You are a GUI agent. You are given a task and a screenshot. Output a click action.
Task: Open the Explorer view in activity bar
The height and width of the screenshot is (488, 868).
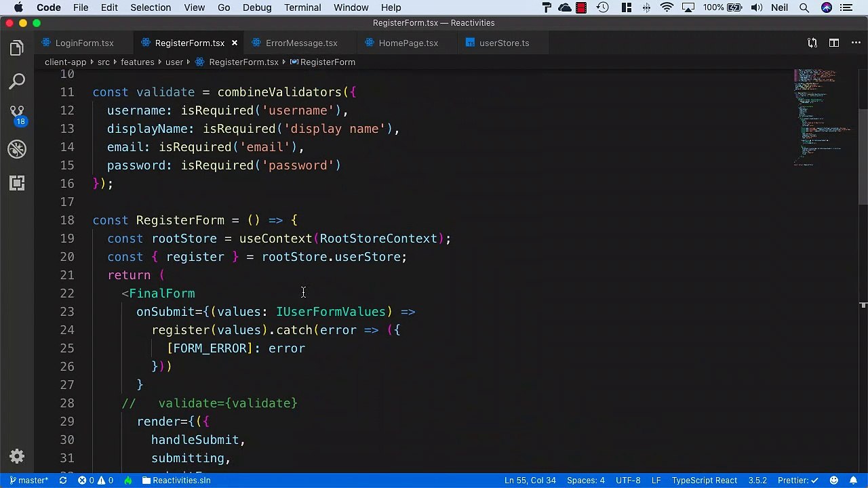(17, 48)
